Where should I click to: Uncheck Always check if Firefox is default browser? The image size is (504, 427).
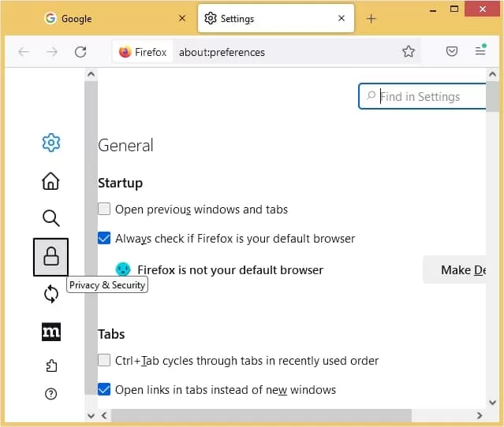(x=104, y=238)
